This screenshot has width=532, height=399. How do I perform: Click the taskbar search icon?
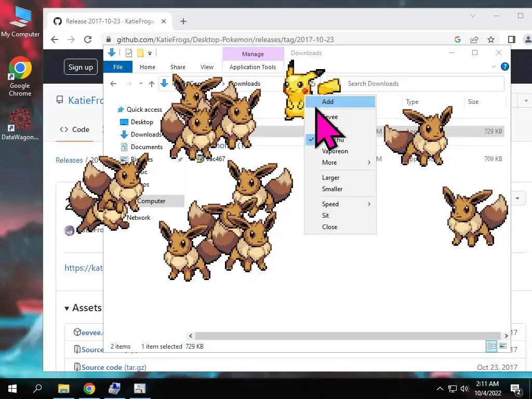pos(37,389)
